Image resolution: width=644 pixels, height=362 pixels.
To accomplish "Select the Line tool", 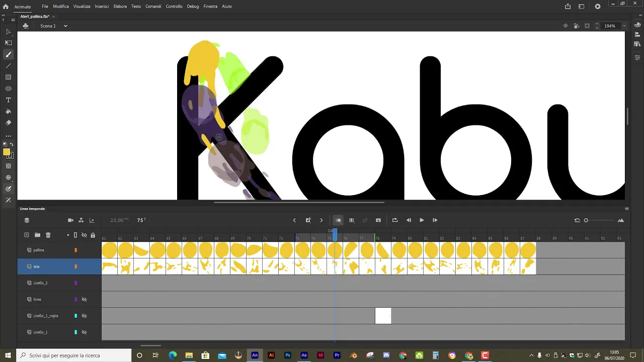I will [8, 66].
